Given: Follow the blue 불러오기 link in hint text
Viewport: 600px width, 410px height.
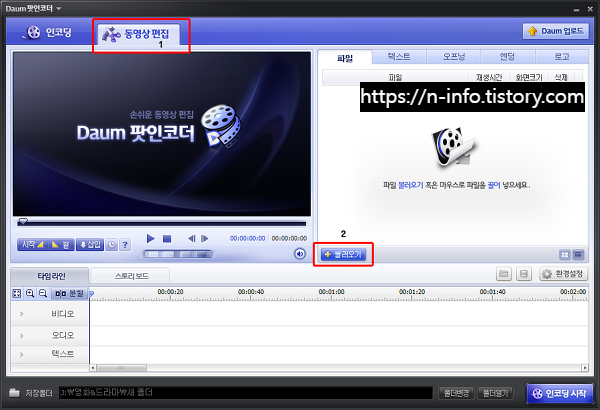Looking at the screenshot, I should (x=411, y=185).
